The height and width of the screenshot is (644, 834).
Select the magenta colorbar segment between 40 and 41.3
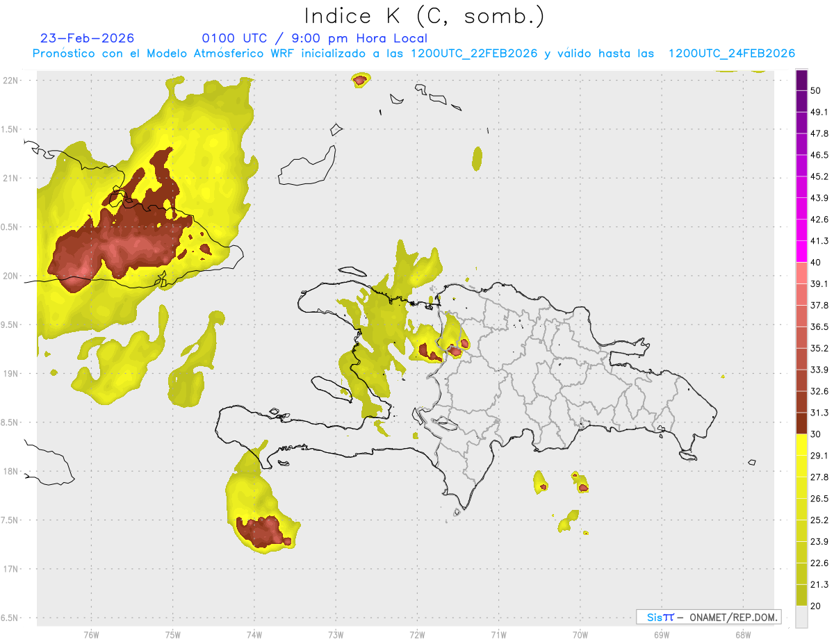point(801,251)
